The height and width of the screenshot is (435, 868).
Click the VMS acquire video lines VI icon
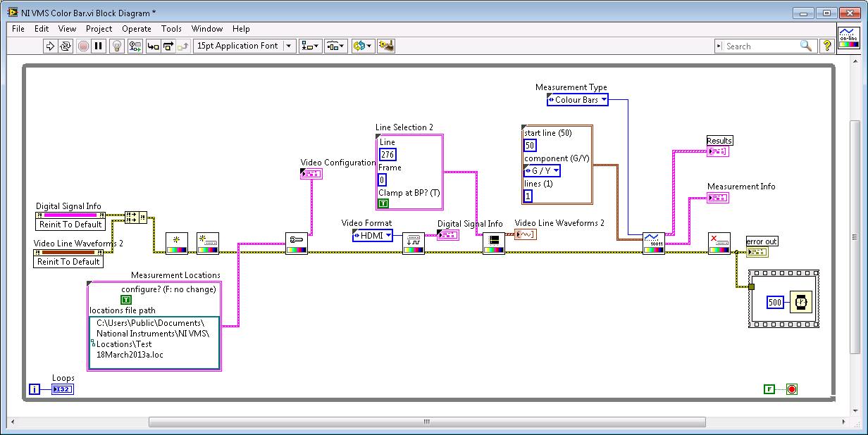pos(494,244)
